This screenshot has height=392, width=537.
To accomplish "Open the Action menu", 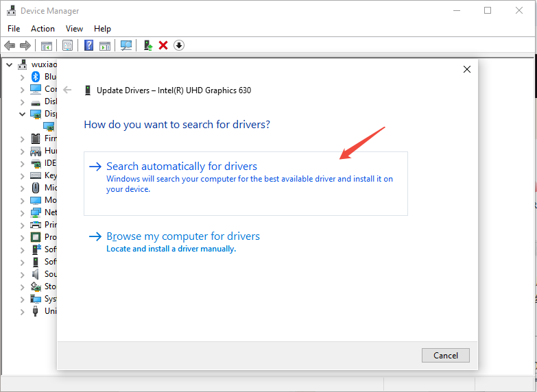I will tap(43, 29).
